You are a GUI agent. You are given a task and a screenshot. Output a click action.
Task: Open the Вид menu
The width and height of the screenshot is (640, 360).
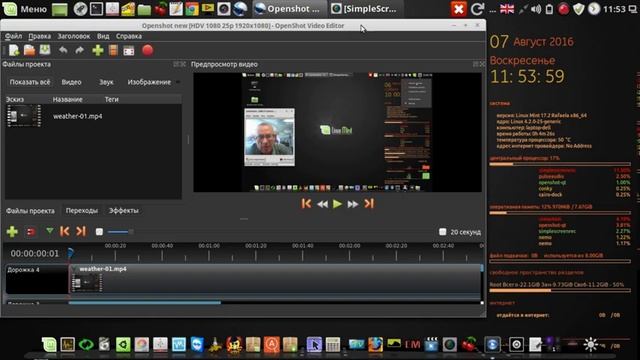(x=103, y=36)
